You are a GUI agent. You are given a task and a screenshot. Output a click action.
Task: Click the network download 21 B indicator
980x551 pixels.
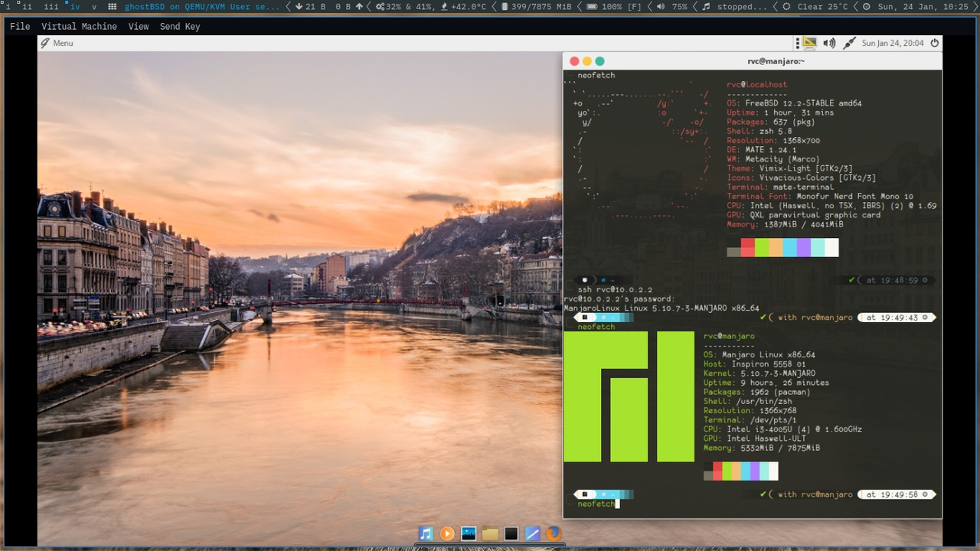click(311, 6)
